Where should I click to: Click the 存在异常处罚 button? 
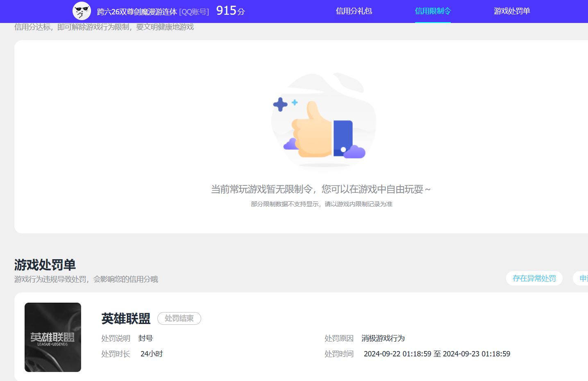click(534, 278)
